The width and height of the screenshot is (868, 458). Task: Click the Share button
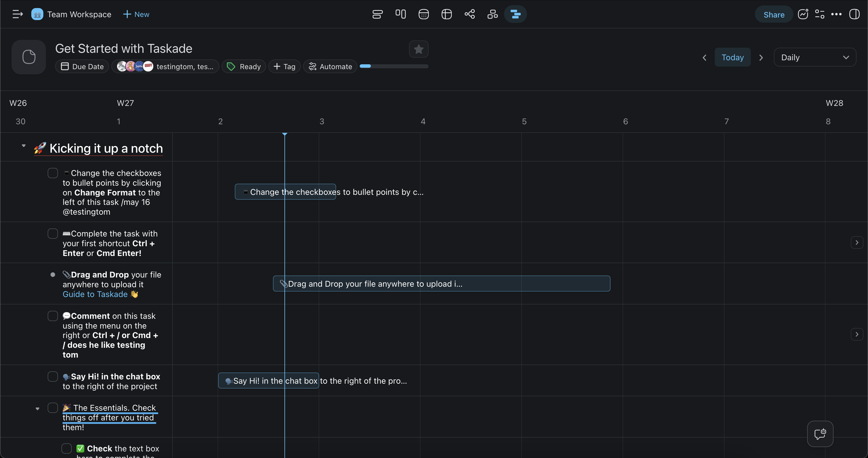click(x=774, y=14)
